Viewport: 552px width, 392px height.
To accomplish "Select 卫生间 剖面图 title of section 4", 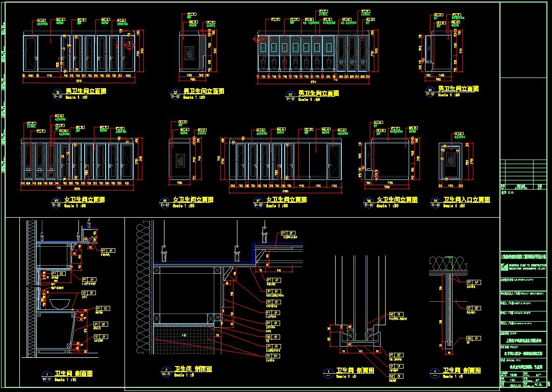I will (x=462, y=370).
